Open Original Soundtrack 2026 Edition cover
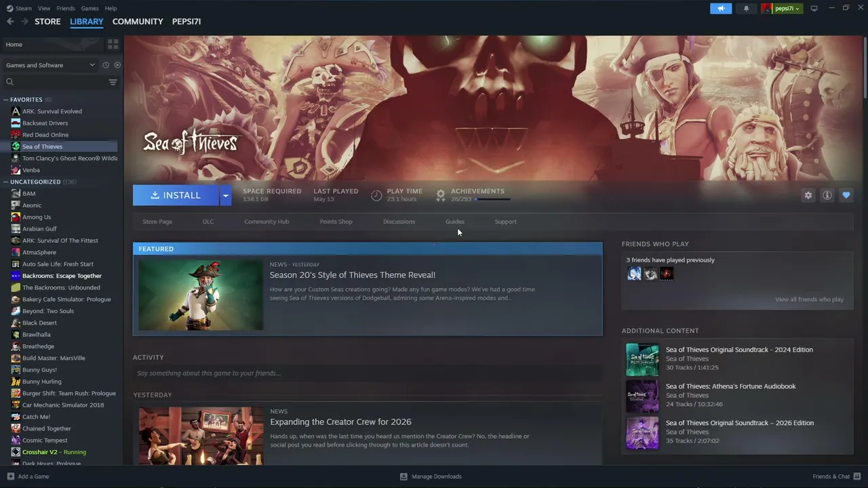Screen dimensions: 868x488 pyautogui.click(x=642, y=432)
